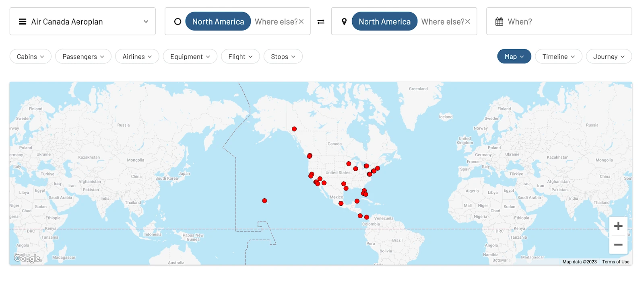The width and height of the screenshot is (644, 283).
Task: Switch to the Map view tab
Action: coord(514,57)
